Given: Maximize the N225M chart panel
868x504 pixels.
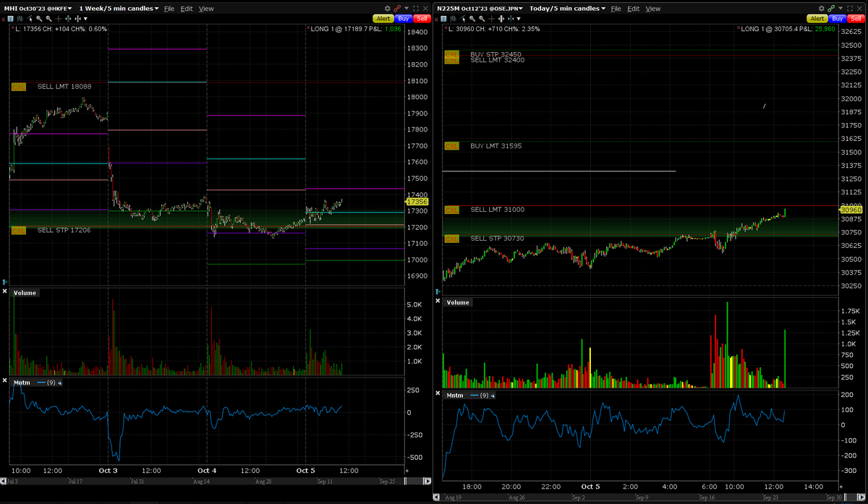Looking at the screenshot, I should [850, 8].
